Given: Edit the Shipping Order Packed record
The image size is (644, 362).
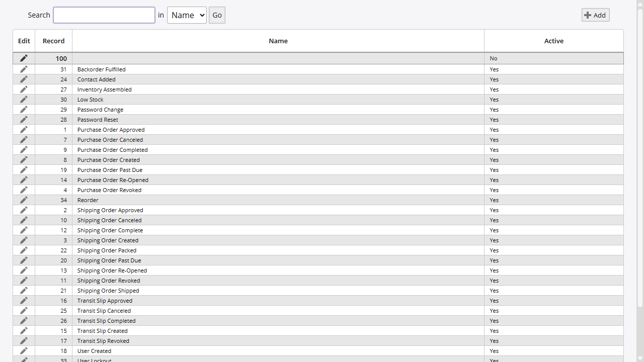Looking at the screenshot, I should [x=24, y=250].
